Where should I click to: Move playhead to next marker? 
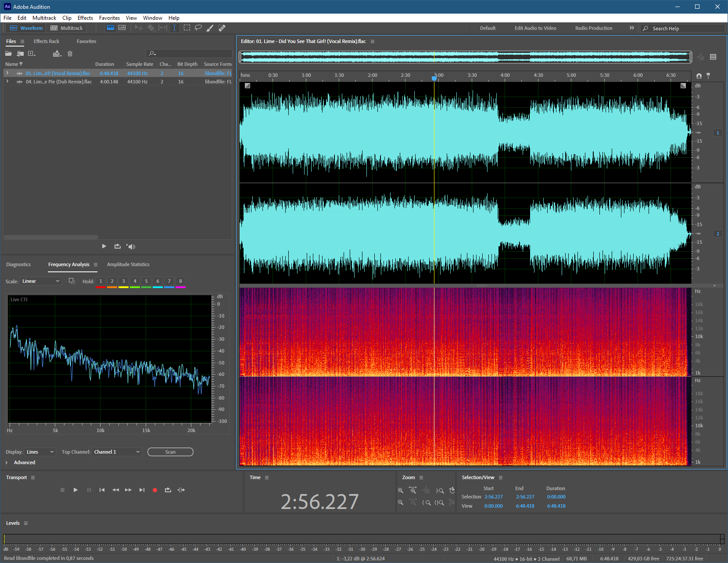(x=142, y=490)
